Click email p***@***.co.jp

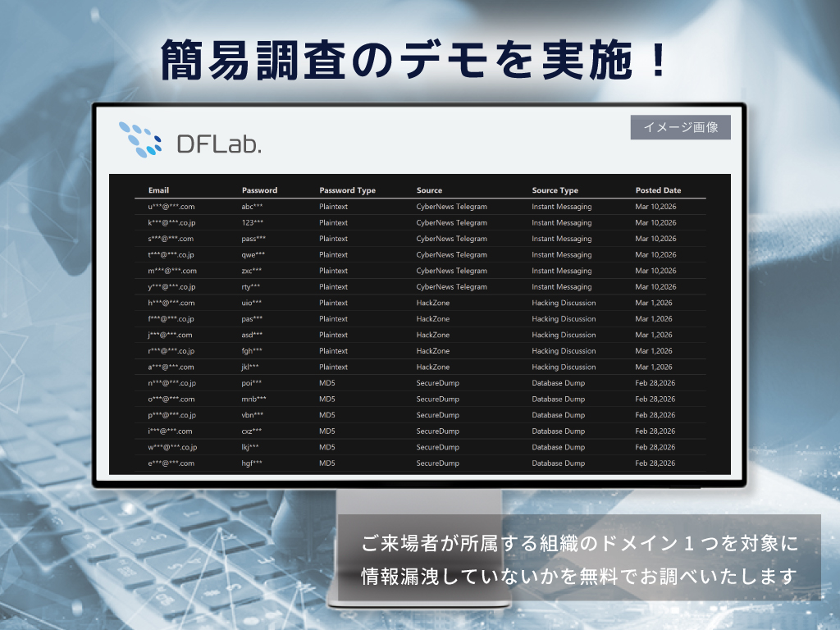[172, 415]
